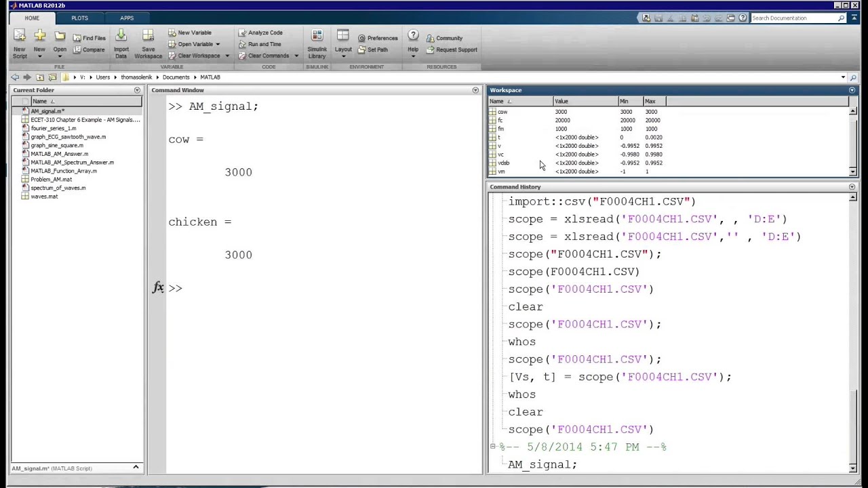Click the whos entry after clear in history
Viewport: 868px width, 488px height.
pyautogui.click(x=521, y=342)
